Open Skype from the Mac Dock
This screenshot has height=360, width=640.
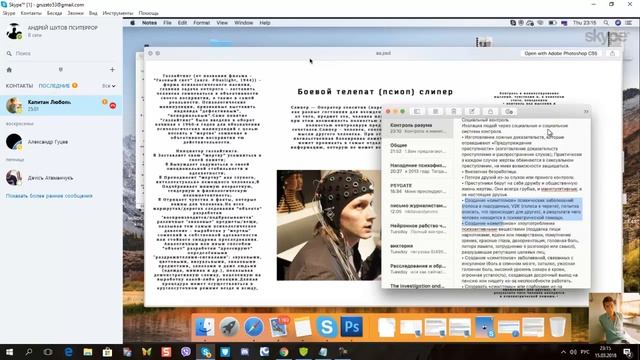(327, 327)
